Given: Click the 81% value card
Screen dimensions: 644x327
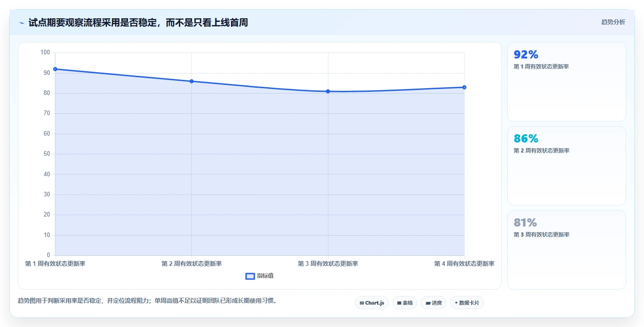Looking at the screenshot, I should point(567,250).
